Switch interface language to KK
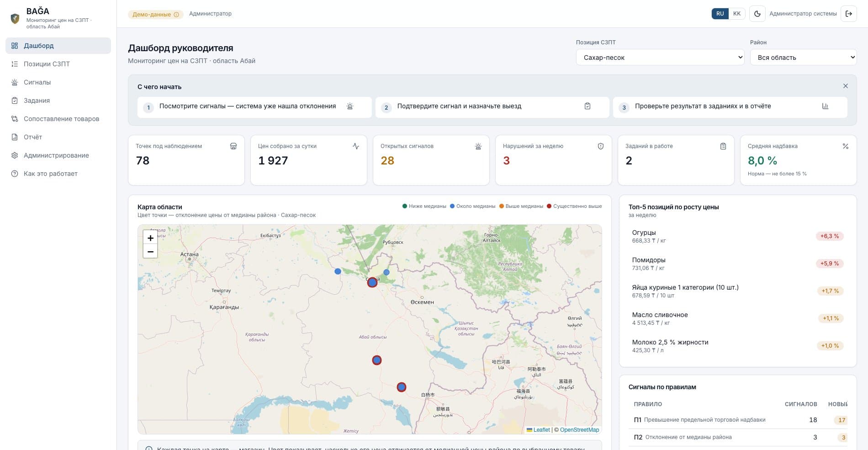Viewport: 868px width, 450px height. (x=737, y=14)
